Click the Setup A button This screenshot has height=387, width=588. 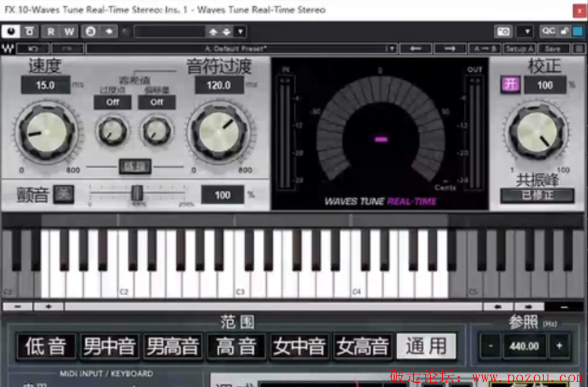pyautogui.click(x=519, y=49)
